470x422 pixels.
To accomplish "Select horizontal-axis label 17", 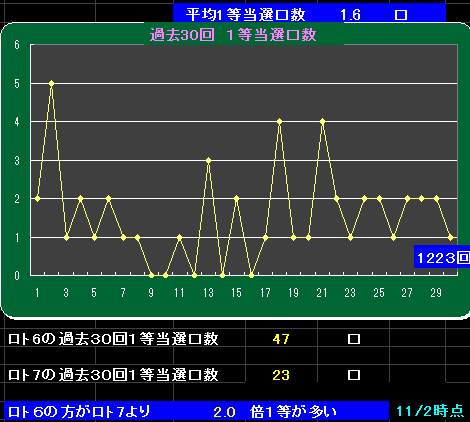I will (x=265, y=293).
